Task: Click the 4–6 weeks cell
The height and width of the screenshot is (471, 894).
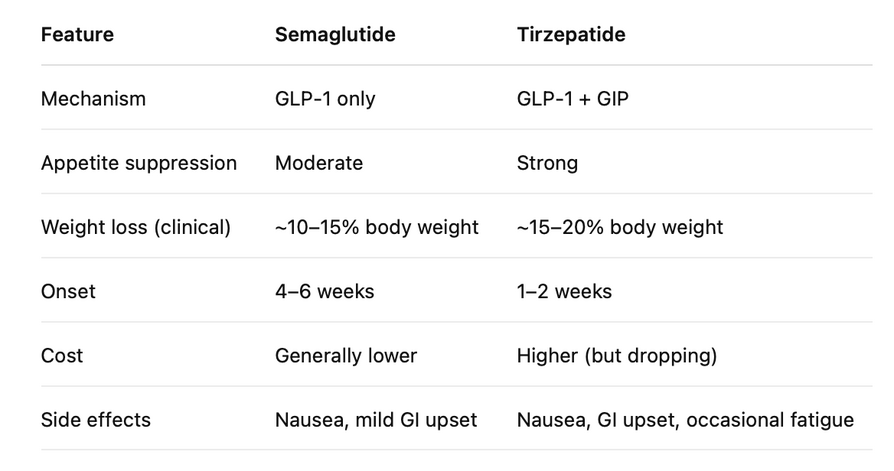Action: click(x=324, y=291)
